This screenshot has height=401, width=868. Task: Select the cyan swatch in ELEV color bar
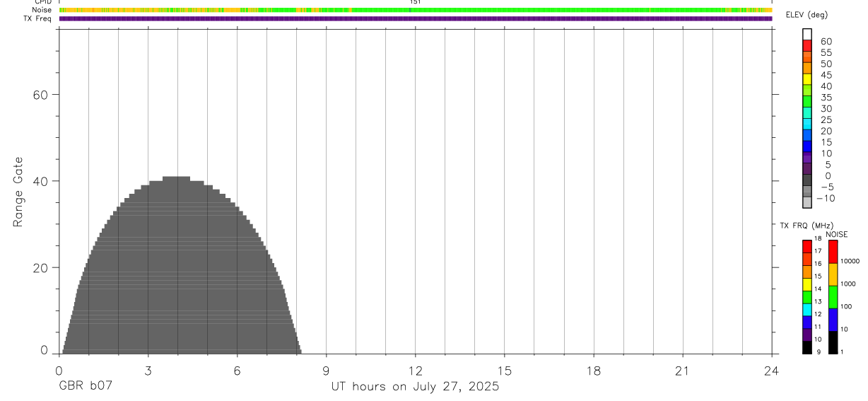click(807, 124)
